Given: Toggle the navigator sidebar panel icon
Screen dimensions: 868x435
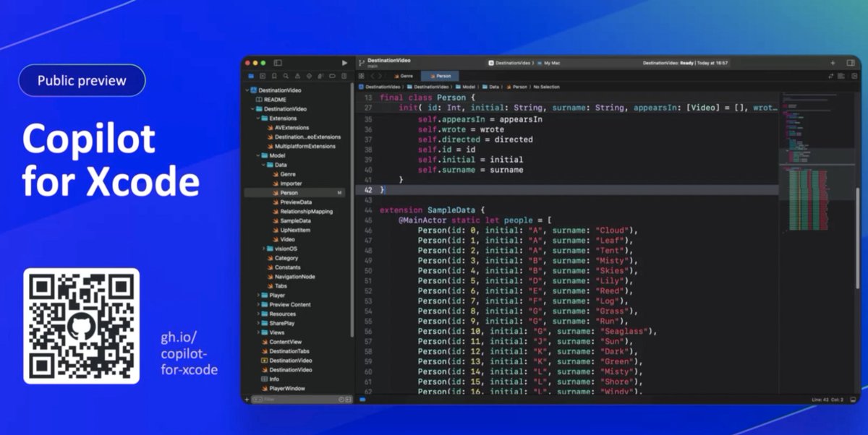Looking at the screenshot, I should pyautogui.click(x=278, y=63).
